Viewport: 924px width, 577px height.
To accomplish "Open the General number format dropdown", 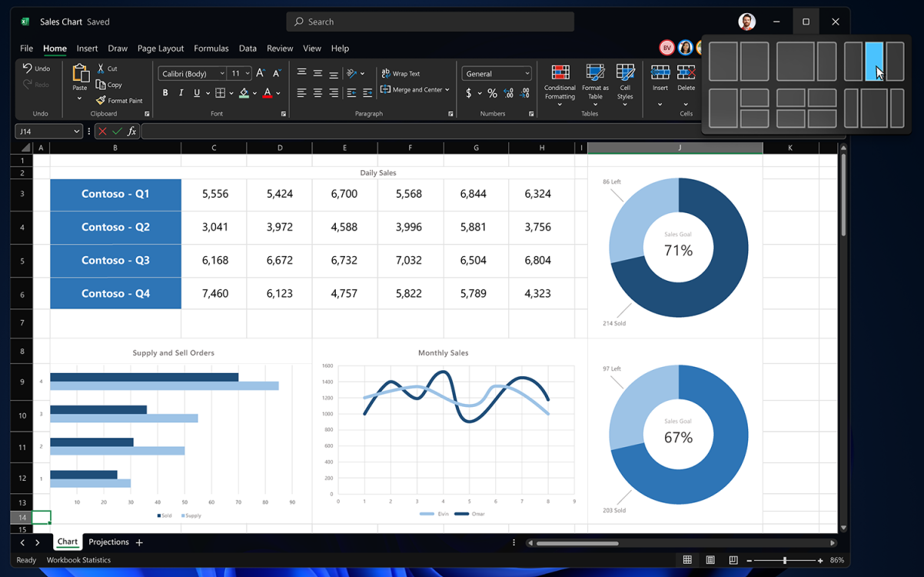I will (x=497, y=74).
